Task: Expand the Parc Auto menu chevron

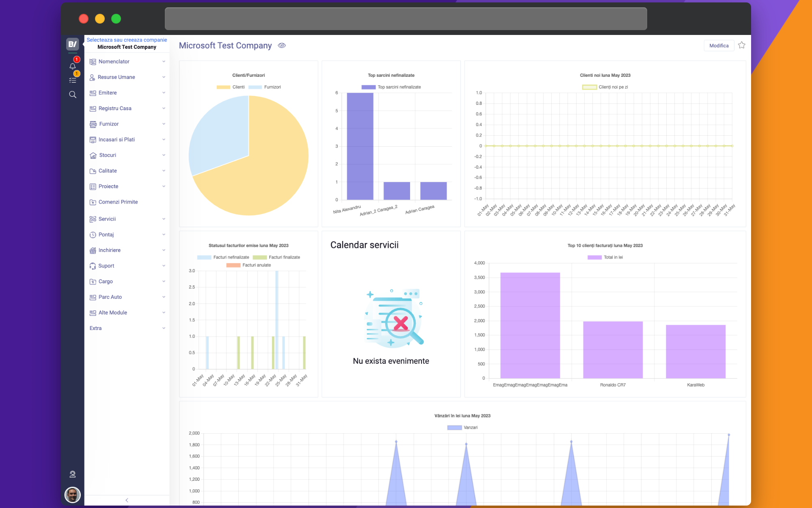Action: (164, 297)
